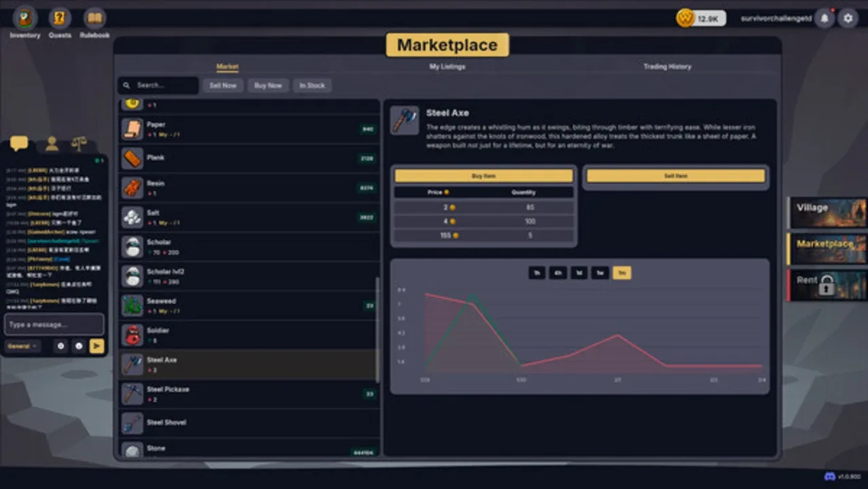Open the Quests icon
Image resolution: width=868 pixels, height=489 pixels.
click(x=60, y=18)
